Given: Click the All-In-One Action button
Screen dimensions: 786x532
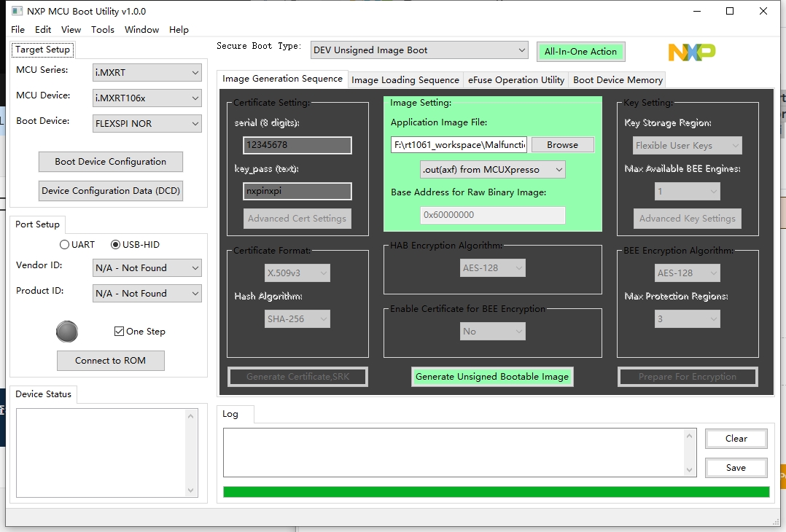Looking at the screenshot, I should [580, 52].
